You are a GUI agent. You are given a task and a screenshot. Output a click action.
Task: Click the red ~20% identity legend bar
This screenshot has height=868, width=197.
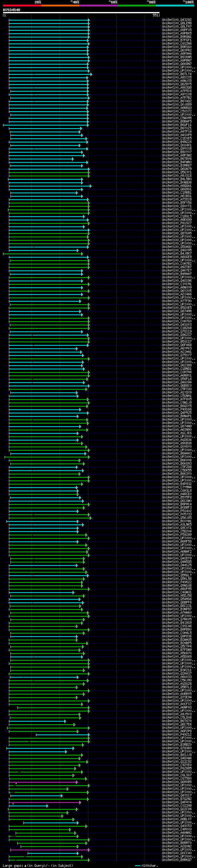coord(22,6)
